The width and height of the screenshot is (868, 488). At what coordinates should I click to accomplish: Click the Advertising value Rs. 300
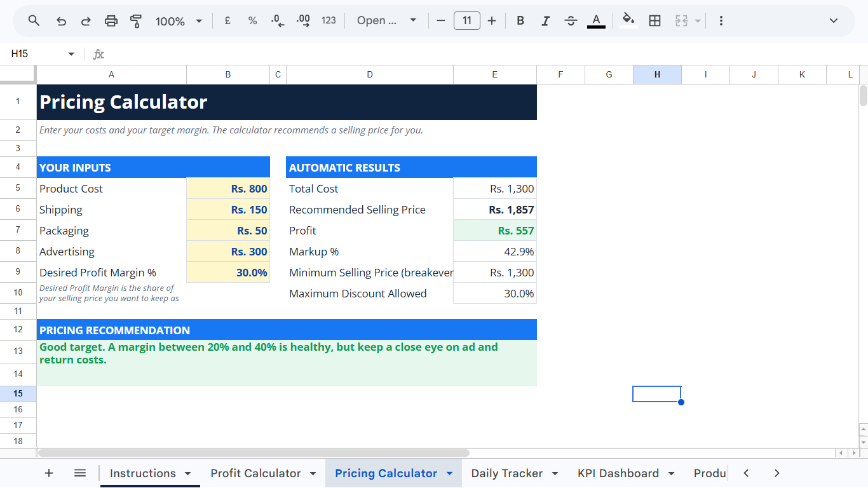tap(228, 252)
